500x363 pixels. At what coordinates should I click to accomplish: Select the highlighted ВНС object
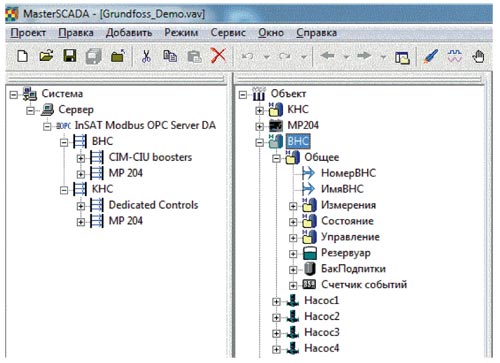pos(298,141)
